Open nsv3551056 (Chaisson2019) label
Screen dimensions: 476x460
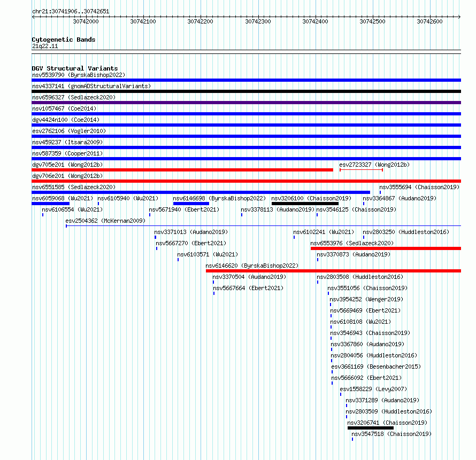(367, 288)
